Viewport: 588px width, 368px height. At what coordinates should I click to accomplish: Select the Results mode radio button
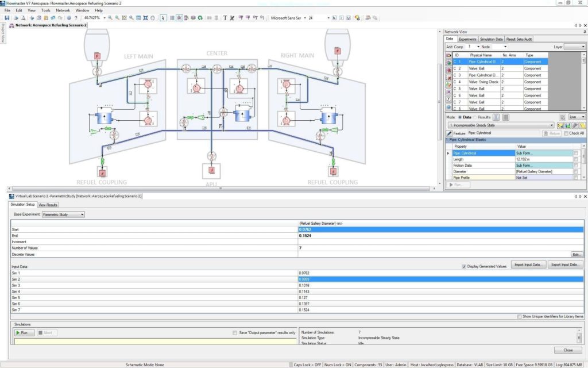pos(475,117)
